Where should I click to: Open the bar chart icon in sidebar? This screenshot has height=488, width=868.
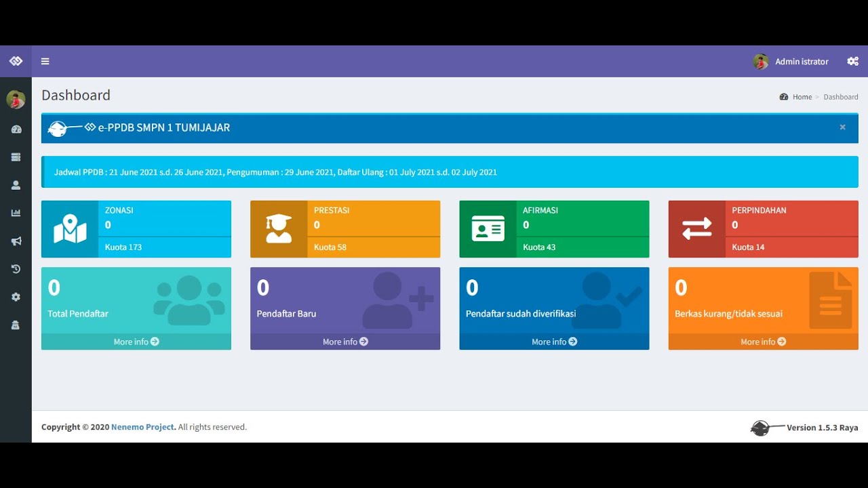(x=16, y=213)
